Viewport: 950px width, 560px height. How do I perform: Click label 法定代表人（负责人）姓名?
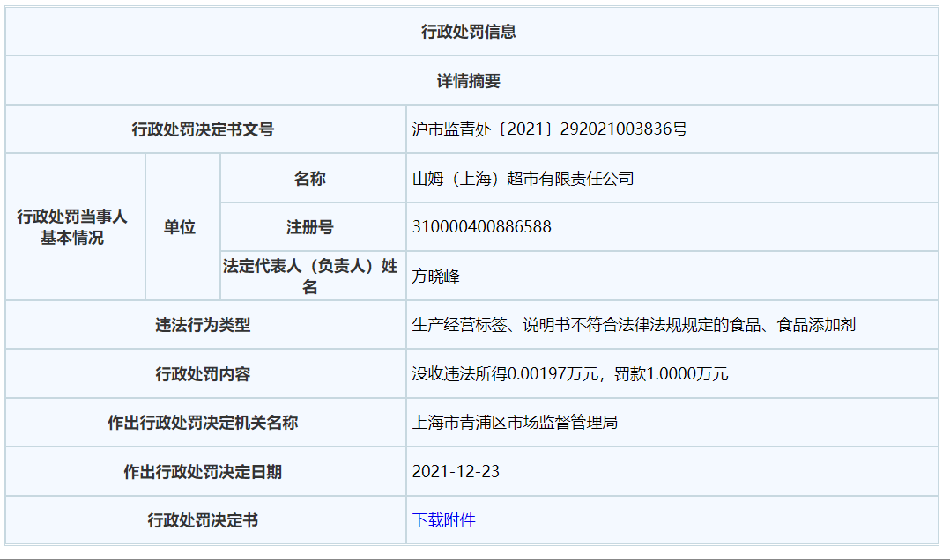click(309, 276)
